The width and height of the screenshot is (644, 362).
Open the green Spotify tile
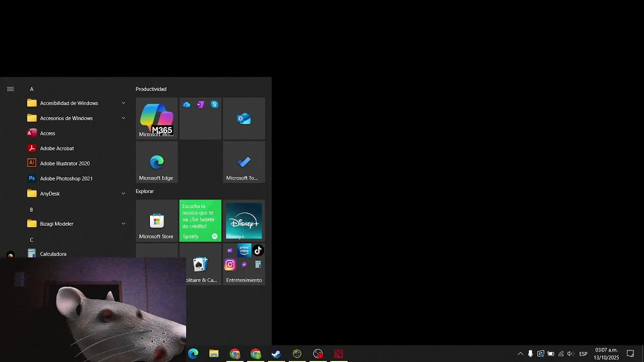coord(200,221)
